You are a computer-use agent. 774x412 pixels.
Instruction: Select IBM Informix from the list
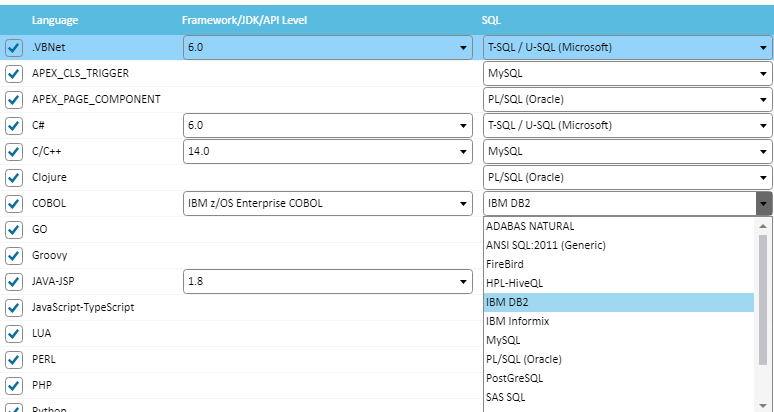619,321
